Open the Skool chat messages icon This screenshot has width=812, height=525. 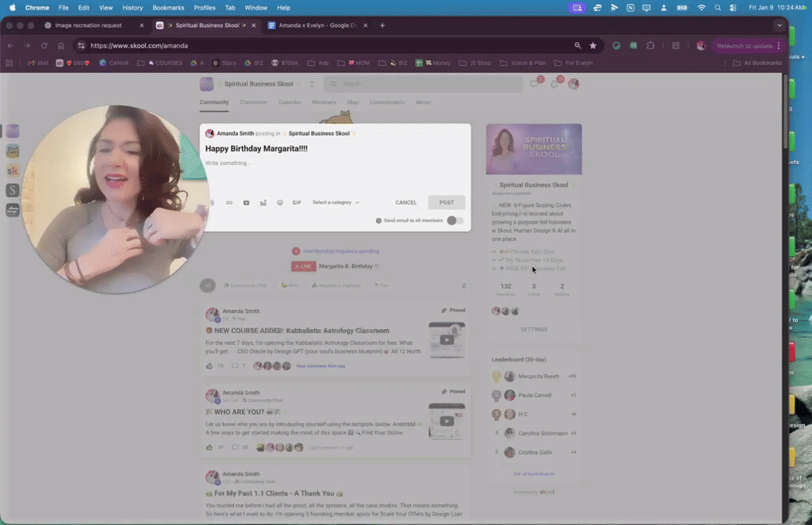(535, 83)
